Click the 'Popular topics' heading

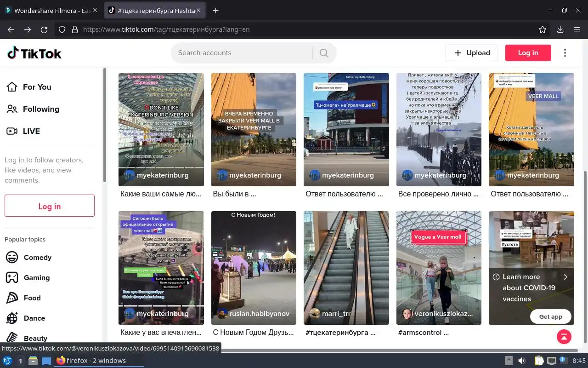[x=25, y=239]
